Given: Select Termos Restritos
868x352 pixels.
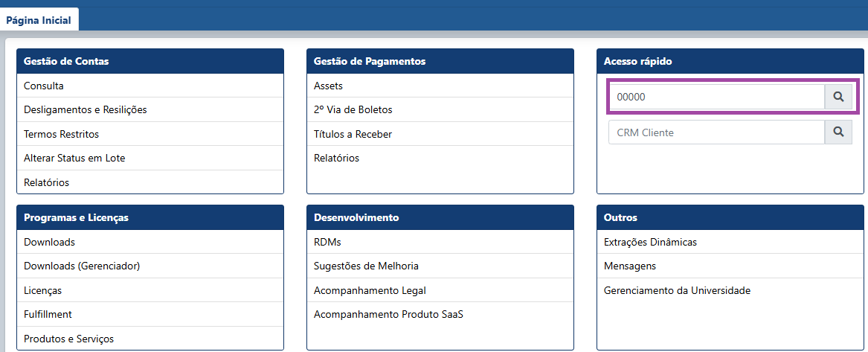Looking at the screenshot, I should 61,134.
